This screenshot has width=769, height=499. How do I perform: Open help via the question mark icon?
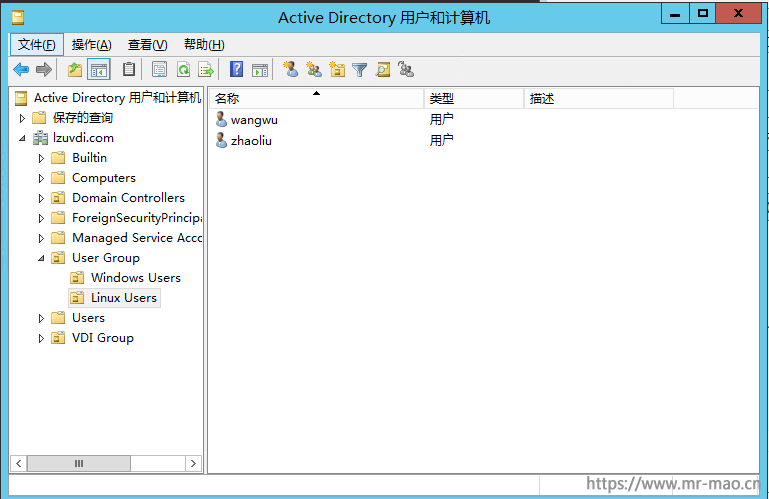pyautogui.click(x=236, y=69)
